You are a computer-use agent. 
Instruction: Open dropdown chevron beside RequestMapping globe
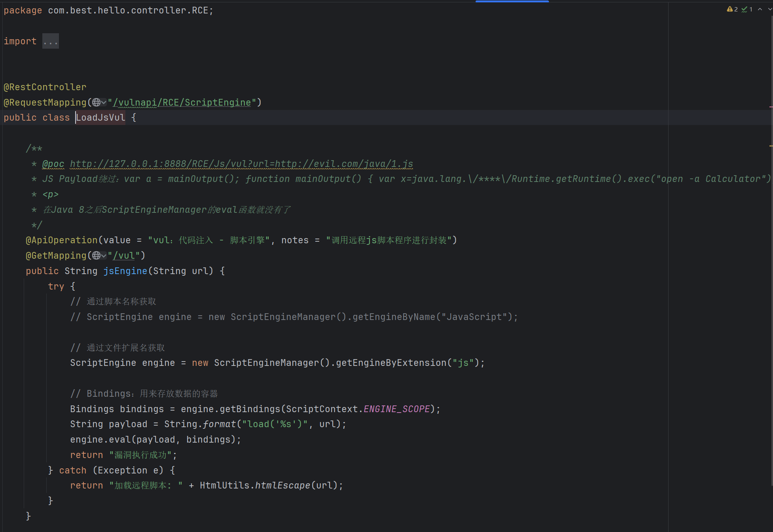104,102
